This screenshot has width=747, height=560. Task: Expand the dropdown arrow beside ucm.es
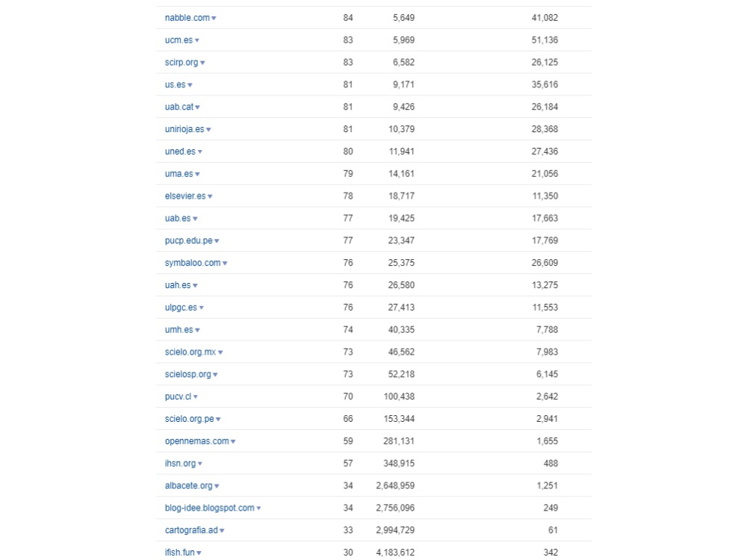197,40
